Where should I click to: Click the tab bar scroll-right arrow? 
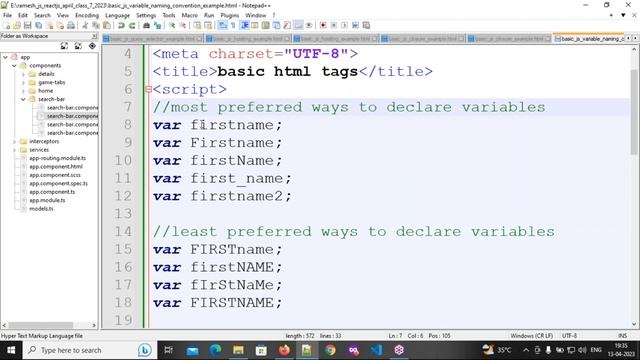[635, 38]
